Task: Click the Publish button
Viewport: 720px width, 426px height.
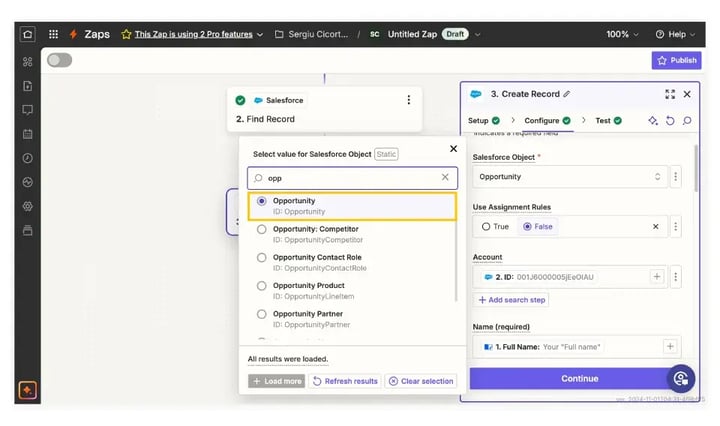Action: click(x=676, y=60)
